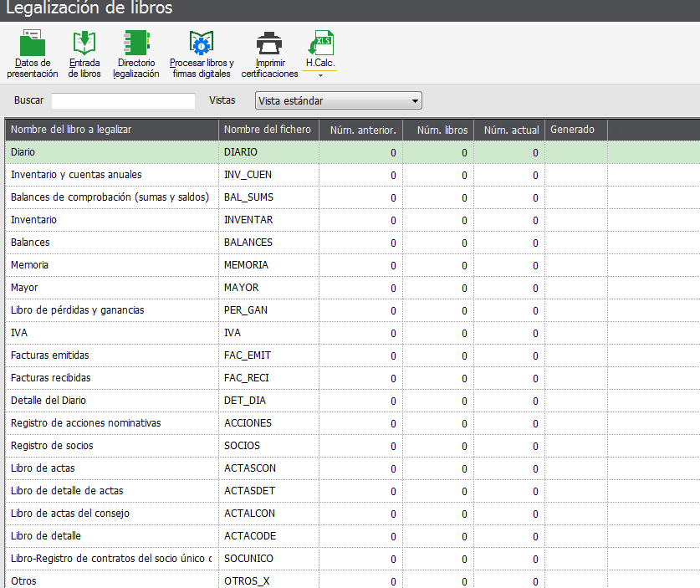This screenshot has width=700, height=588.
Task: Select the Balances book row
Action: coord(353,243)
